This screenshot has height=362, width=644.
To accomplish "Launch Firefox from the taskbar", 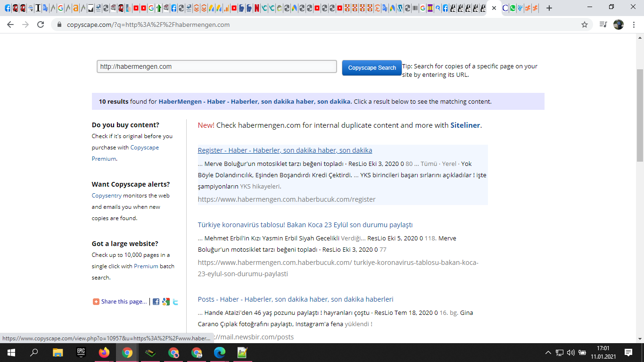I will pyautogui.click(x=104, y=353).
